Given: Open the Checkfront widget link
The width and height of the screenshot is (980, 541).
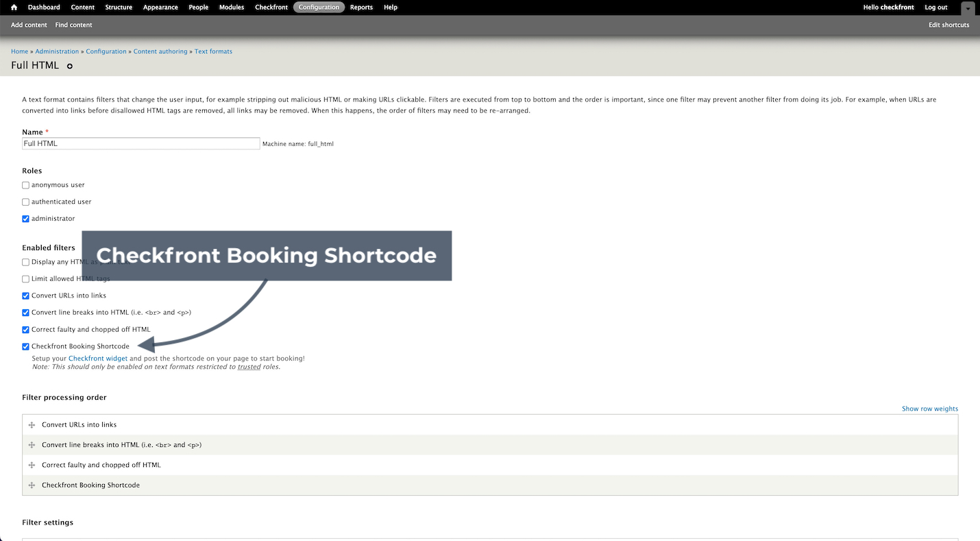Looking at the screenshot, I should click(x=98, y=359).
